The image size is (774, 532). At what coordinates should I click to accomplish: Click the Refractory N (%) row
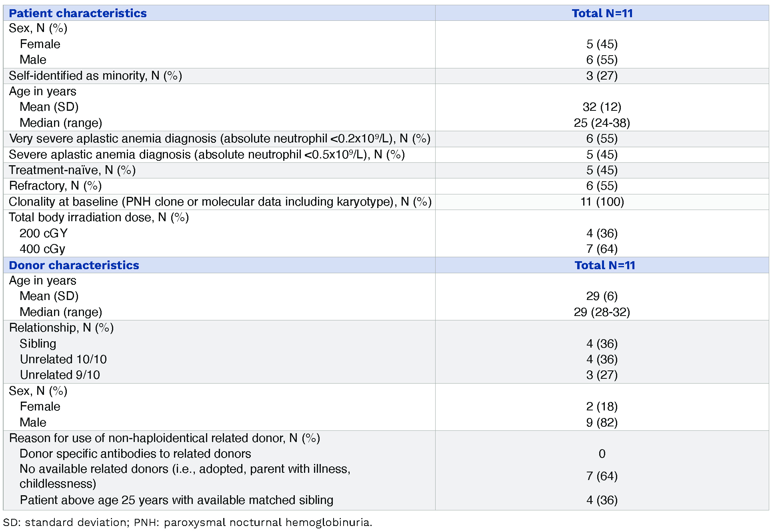coord(55,186)
